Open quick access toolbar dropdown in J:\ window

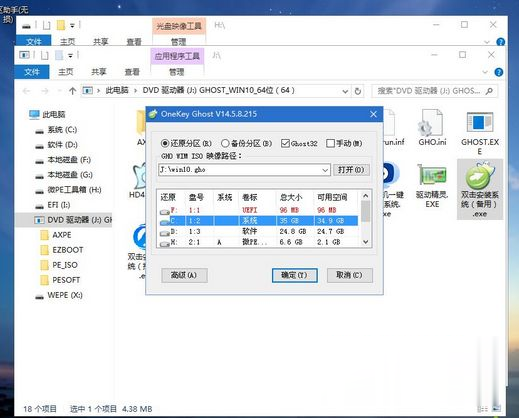click(x=70, y=56)
